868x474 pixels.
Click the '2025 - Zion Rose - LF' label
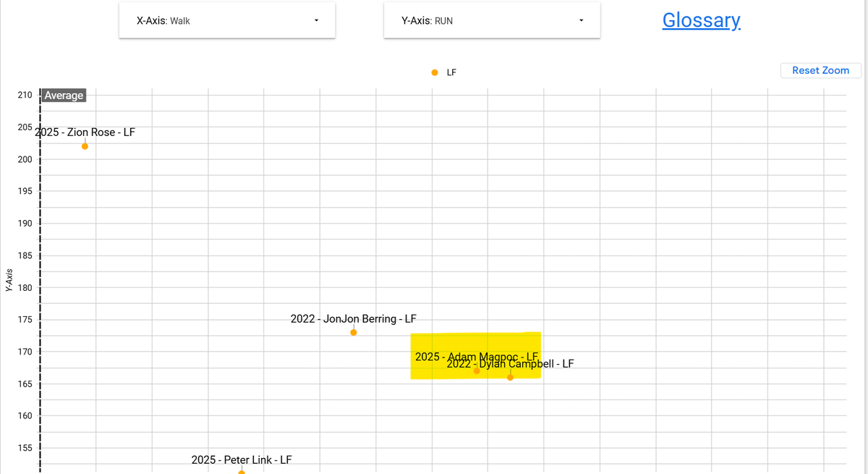tap(85, 132)
